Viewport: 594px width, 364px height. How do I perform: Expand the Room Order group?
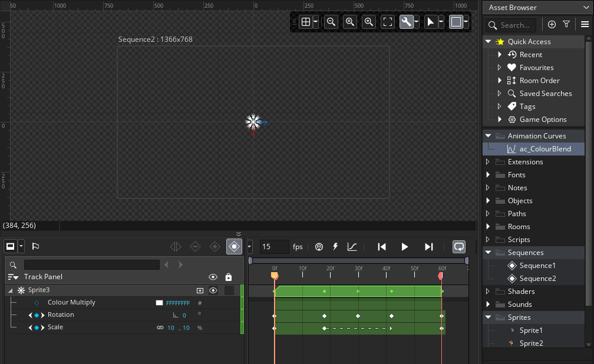pyautogui.click(x=500, y=80)
